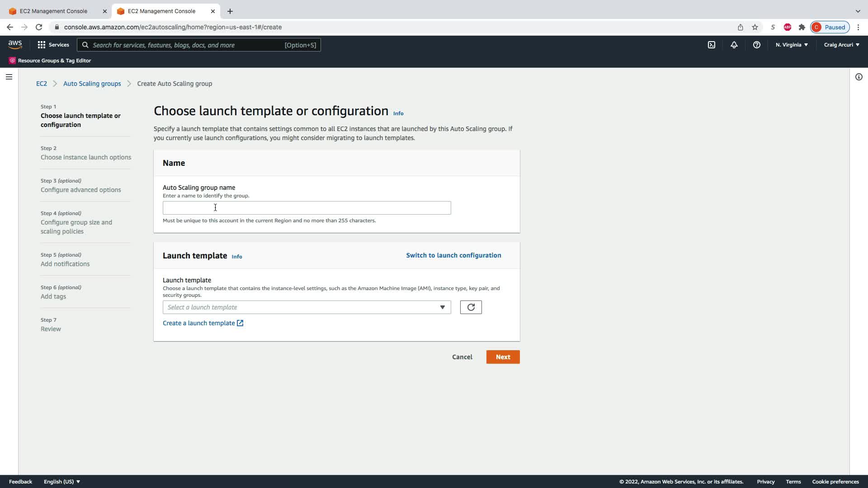This screenshot has width=868, height=488.
Task: Open the hamburger side navigation menu
Action: pyautogui.click(x=9, y=77)
